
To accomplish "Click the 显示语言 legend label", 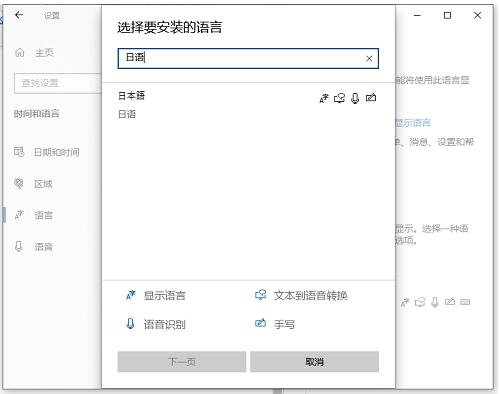I will [165, 296].
